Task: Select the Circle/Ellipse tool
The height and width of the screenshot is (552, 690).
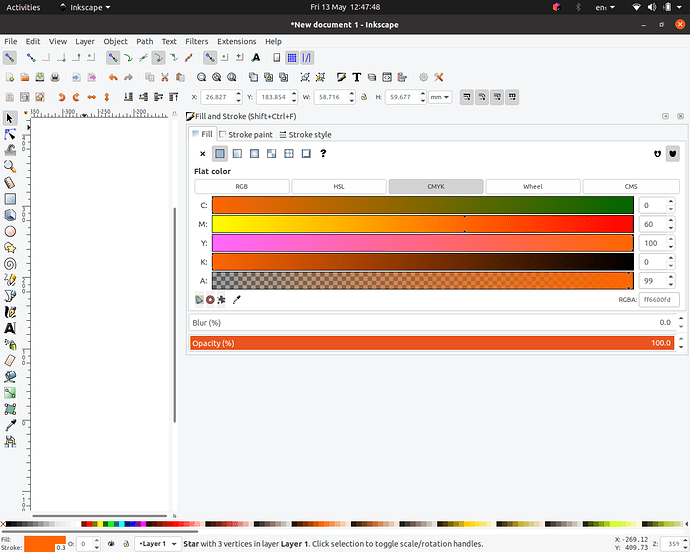Action: tap(10, 231)
